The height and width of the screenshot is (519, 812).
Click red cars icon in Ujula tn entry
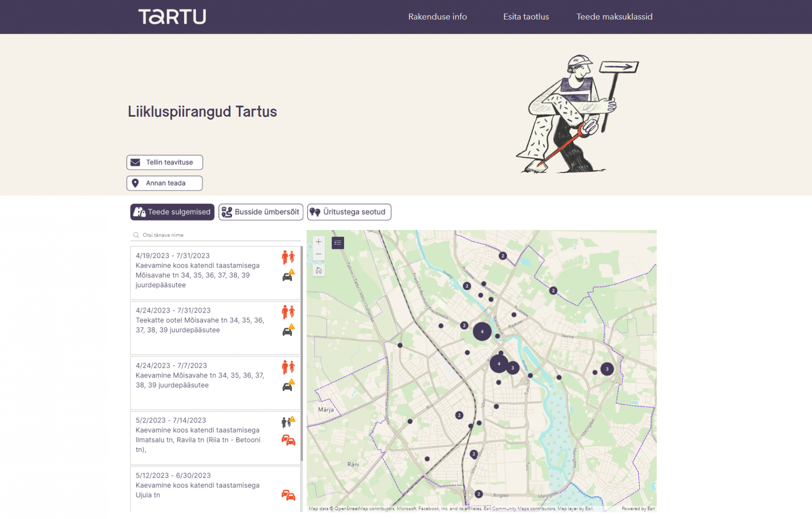click(x=288, y=495)
